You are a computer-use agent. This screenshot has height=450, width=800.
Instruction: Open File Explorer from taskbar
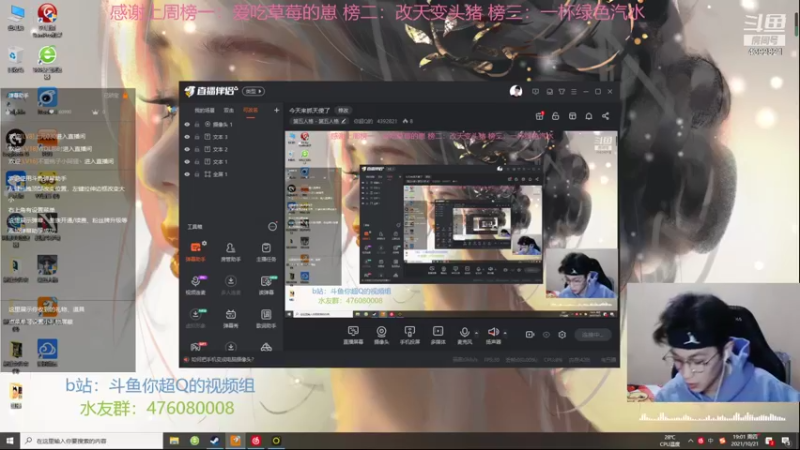174,441
